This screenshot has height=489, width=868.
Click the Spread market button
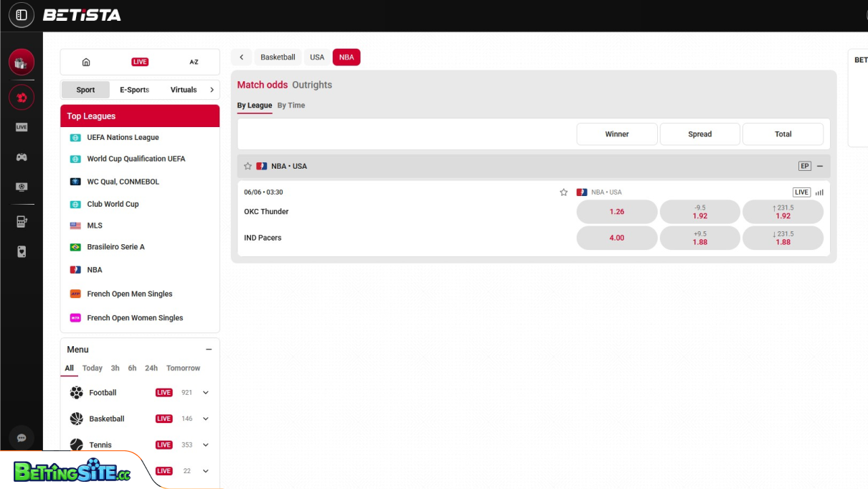(x=699, y=134)
